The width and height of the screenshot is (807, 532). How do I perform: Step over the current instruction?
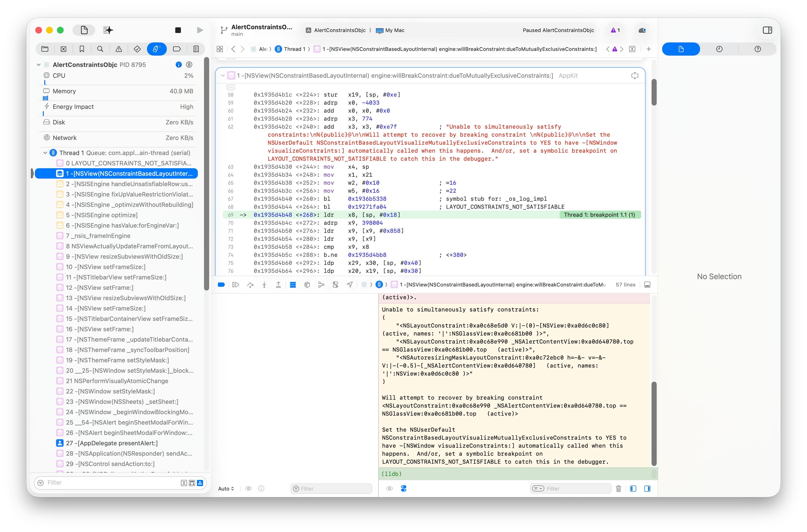tap(250, 285)
